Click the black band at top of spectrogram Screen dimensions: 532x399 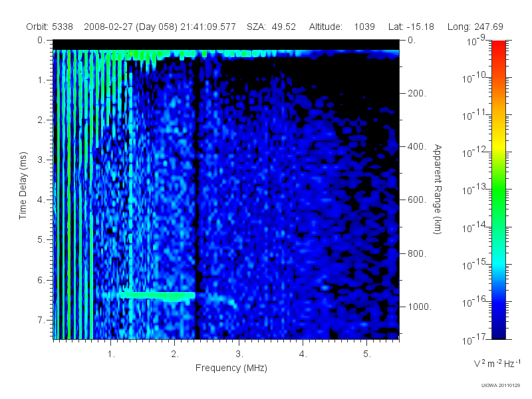(x=226, y=45)
